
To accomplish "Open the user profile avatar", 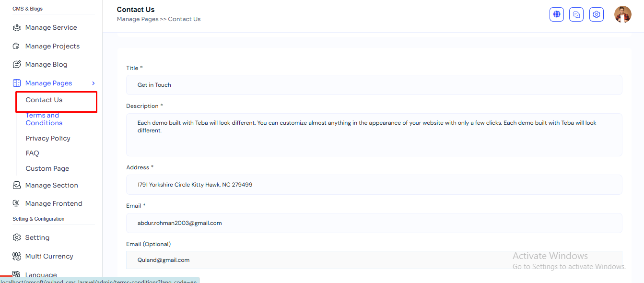I will pos(622,14).
